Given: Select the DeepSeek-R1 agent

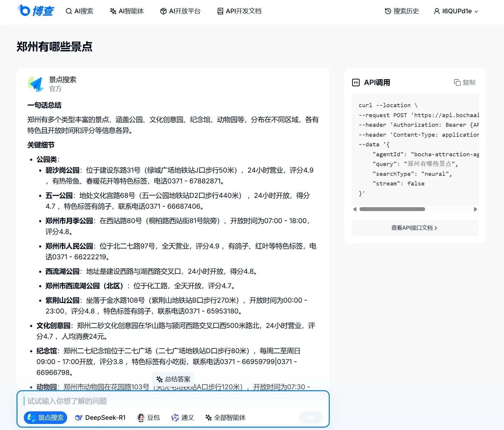Looking at the screenshot, I should (x=100, y=418).
